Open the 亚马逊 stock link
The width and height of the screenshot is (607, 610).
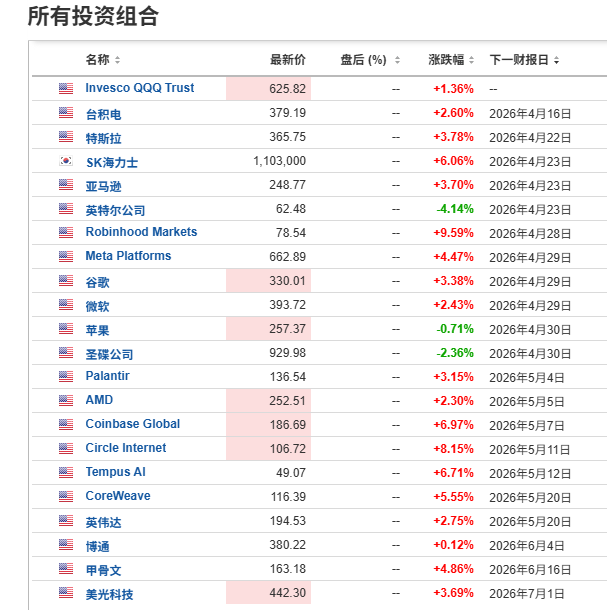click(x=104, y=186)
